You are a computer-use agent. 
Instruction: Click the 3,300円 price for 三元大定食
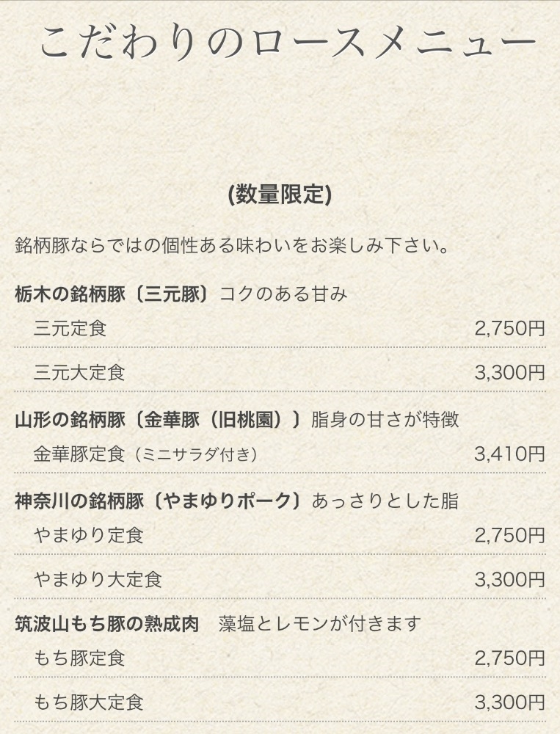509,372
